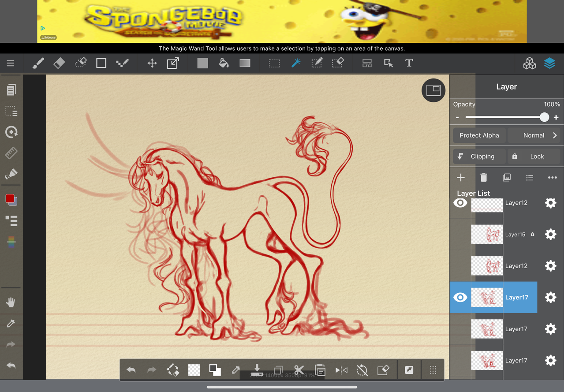Click the layer image import icon
The height and width of the screenshot is (392, 564).
tap(507, 177)
